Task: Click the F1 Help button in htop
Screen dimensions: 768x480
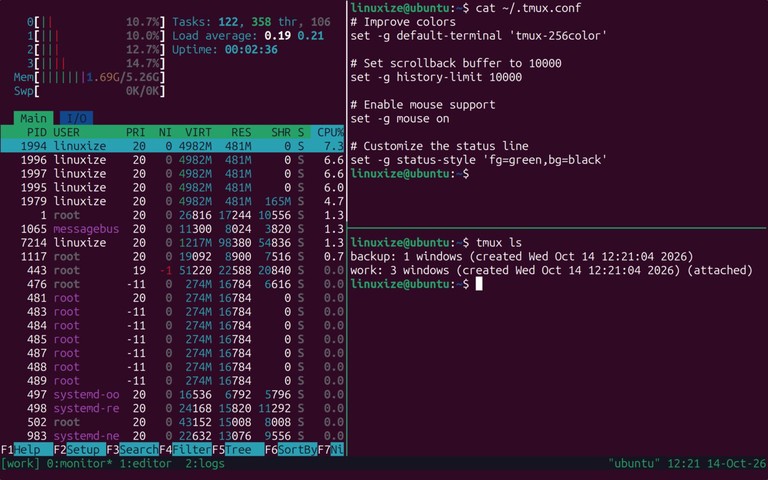Action: [27, 450]
